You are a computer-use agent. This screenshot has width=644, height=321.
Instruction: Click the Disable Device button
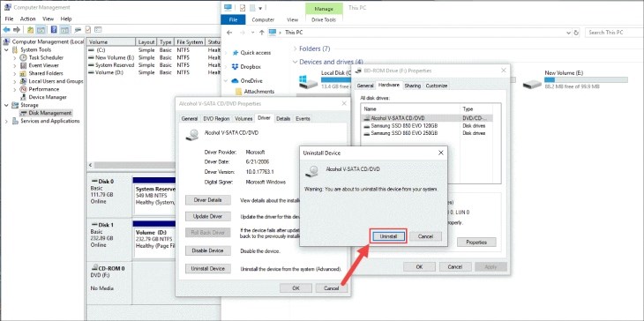point(208,250)
